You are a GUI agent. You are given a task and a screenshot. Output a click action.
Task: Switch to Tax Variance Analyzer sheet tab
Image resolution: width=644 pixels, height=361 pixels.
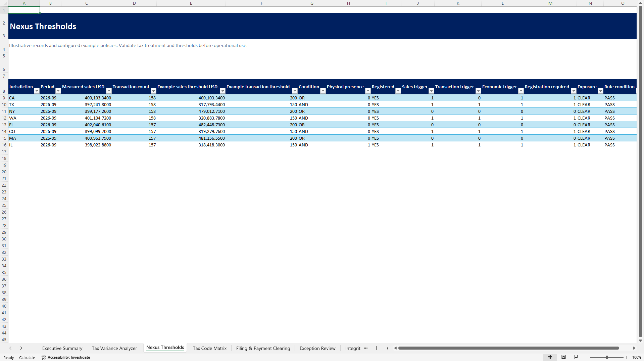click(114, 348)
